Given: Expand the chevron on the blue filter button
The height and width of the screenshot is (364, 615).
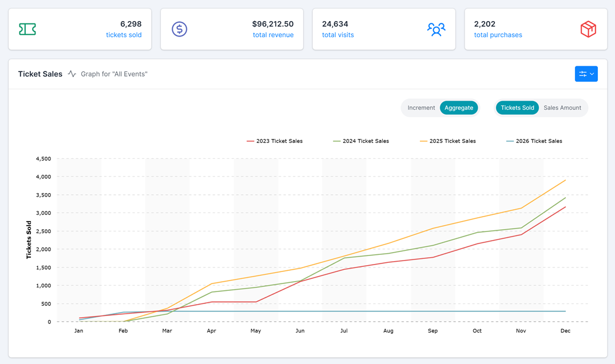Looking at the screenshot, I should pyautogui.click(x=591, y=74).
